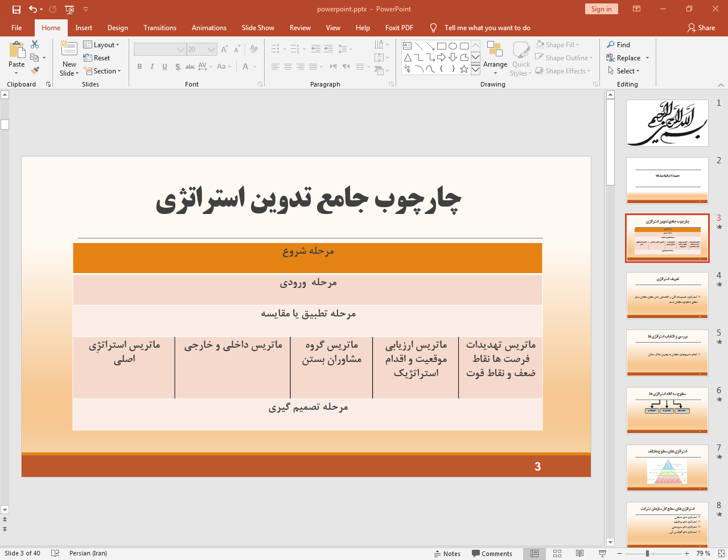
Task: Click Decrease Font Size icon
Action: pos(237,50)
